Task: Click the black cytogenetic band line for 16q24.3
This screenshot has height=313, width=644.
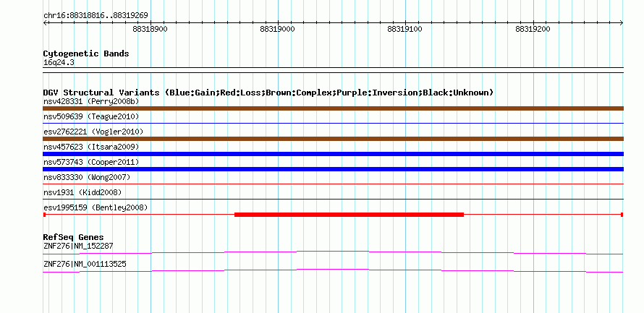Action: (333, 70)
